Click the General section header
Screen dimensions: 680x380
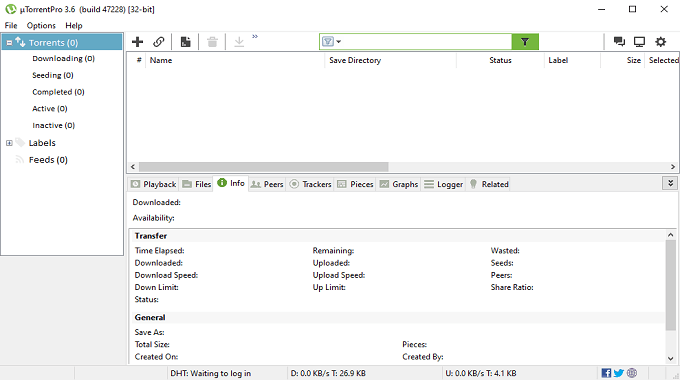point(150,318)
